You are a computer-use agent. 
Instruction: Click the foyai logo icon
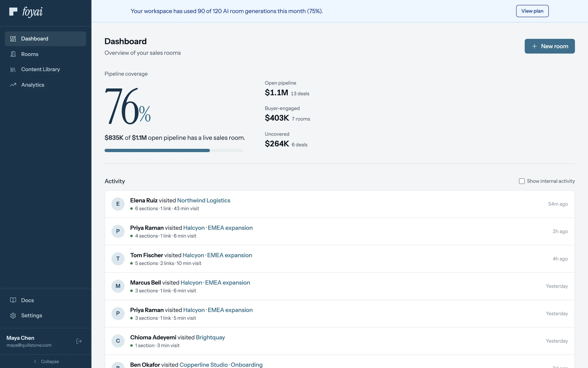(13, 12)
